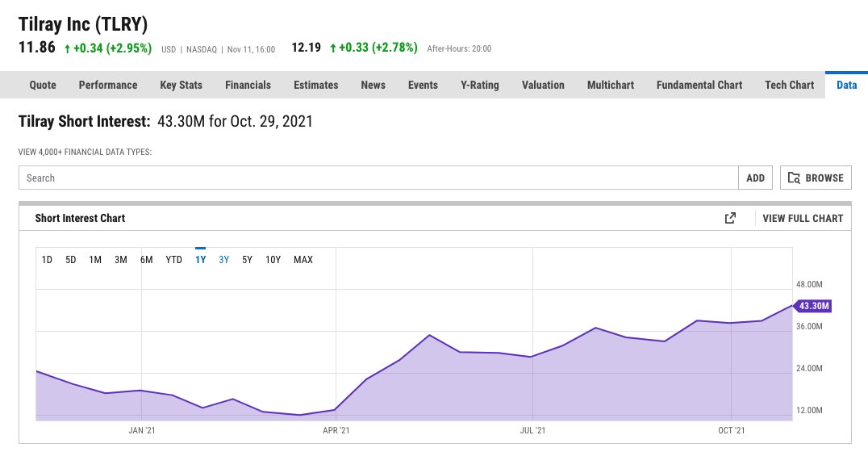
Task: Open the Key Stats tab
Action: pyautogui.click(x=181, y=85)
